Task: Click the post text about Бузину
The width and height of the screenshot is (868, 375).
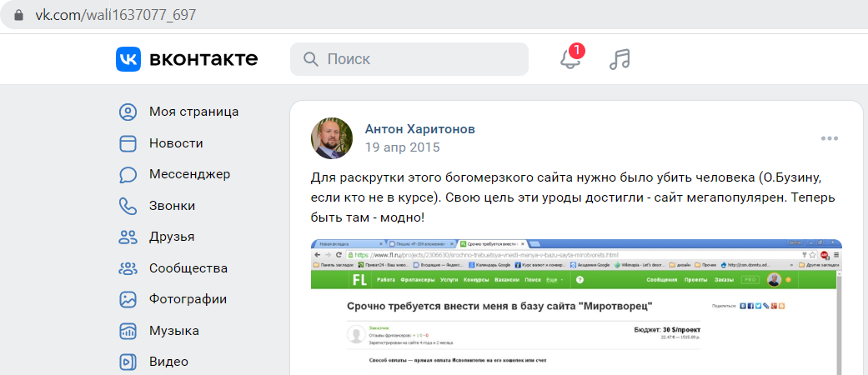Action: [x=573, y=197]
